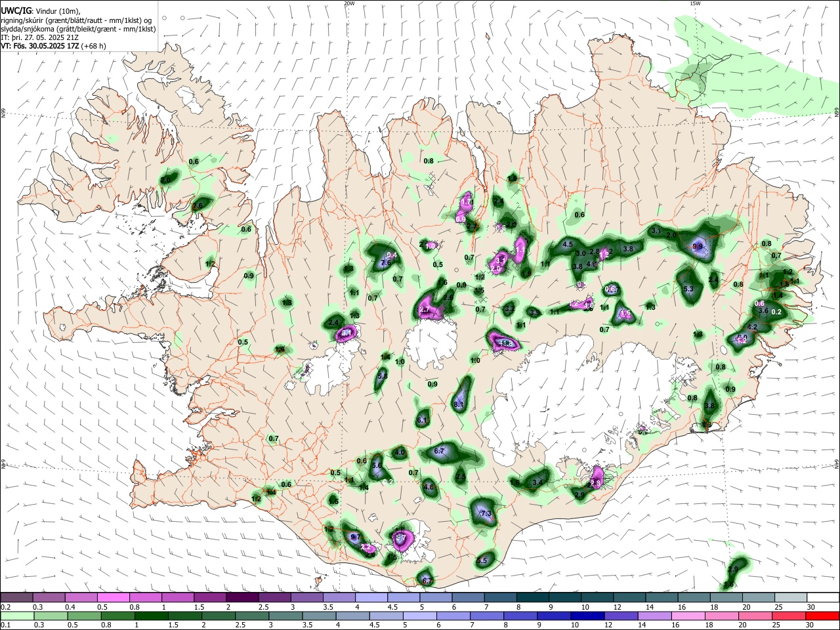This screenshot has width=840, height=630.
Task: Click the 4.5 precipitation value on the map
Action: point(568,244)
